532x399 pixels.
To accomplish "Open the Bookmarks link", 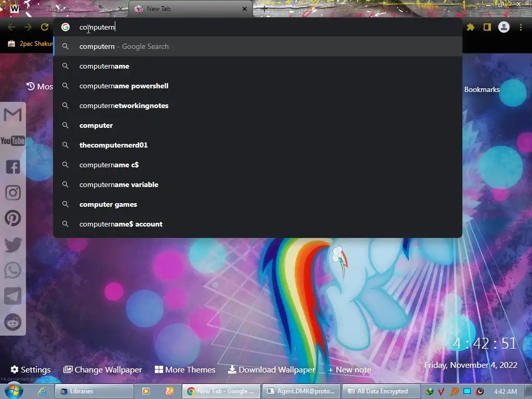I will [482, 89].
